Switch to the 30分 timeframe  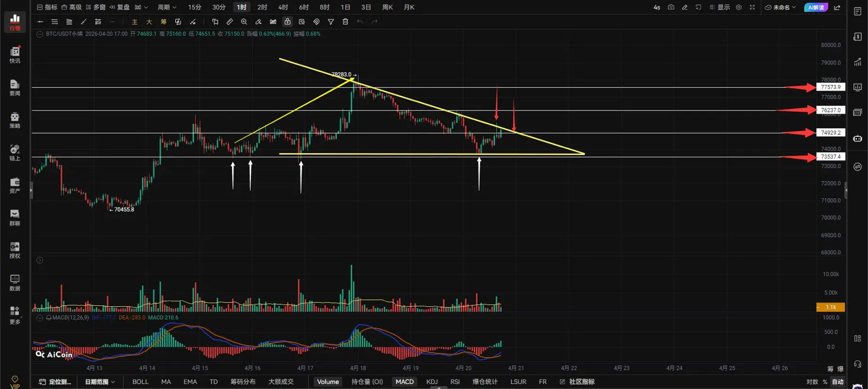tap(219, 7)
